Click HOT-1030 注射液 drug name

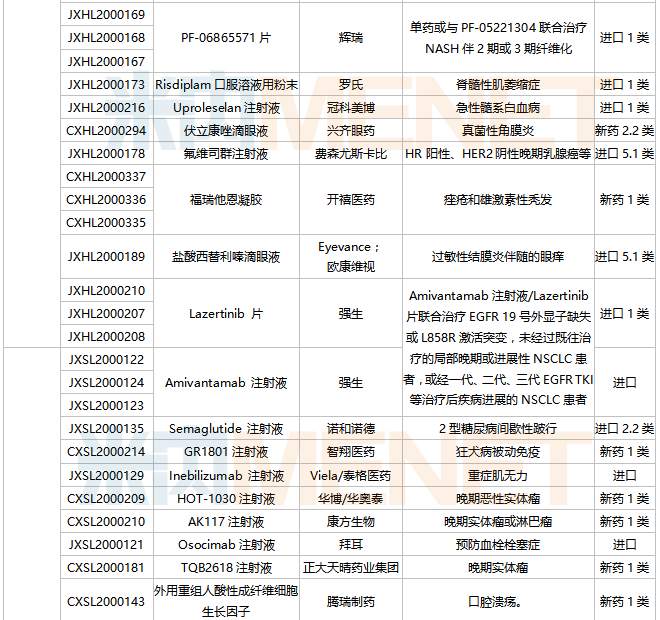(x=226, y=499)
